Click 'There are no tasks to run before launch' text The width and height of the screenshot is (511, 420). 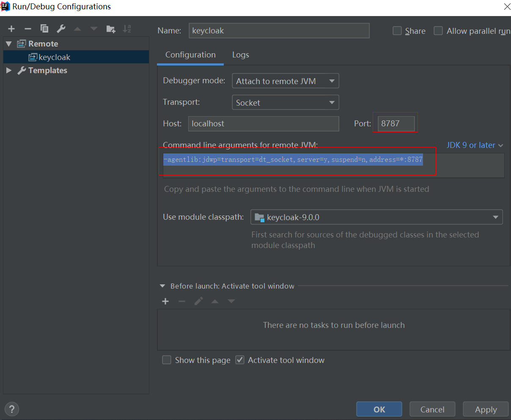click(x=334, y=325)
